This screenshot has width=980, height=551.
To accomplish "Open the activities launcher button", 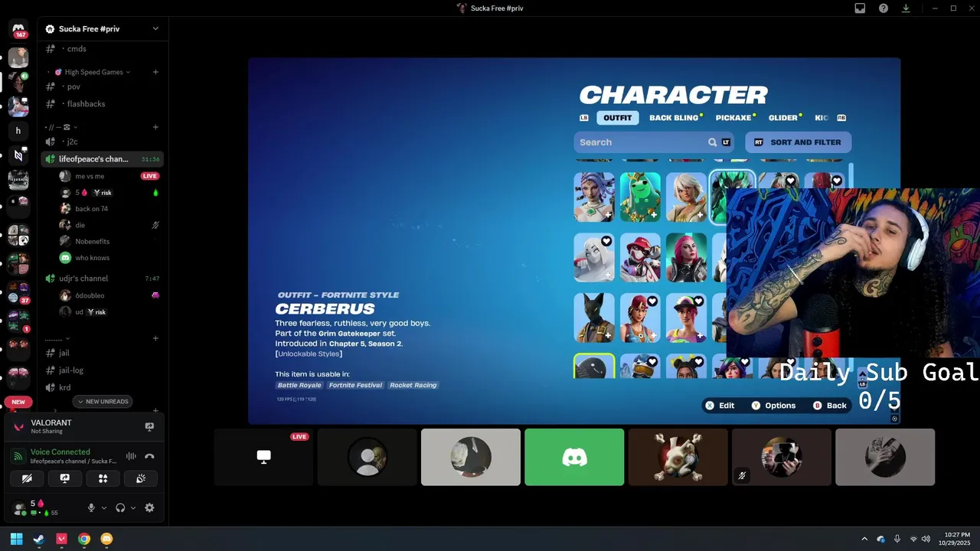I will pos(103,478).
